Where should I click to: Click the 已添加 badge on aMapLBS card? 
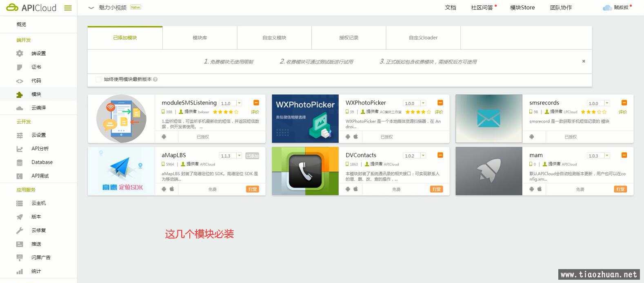pos(252,156)
